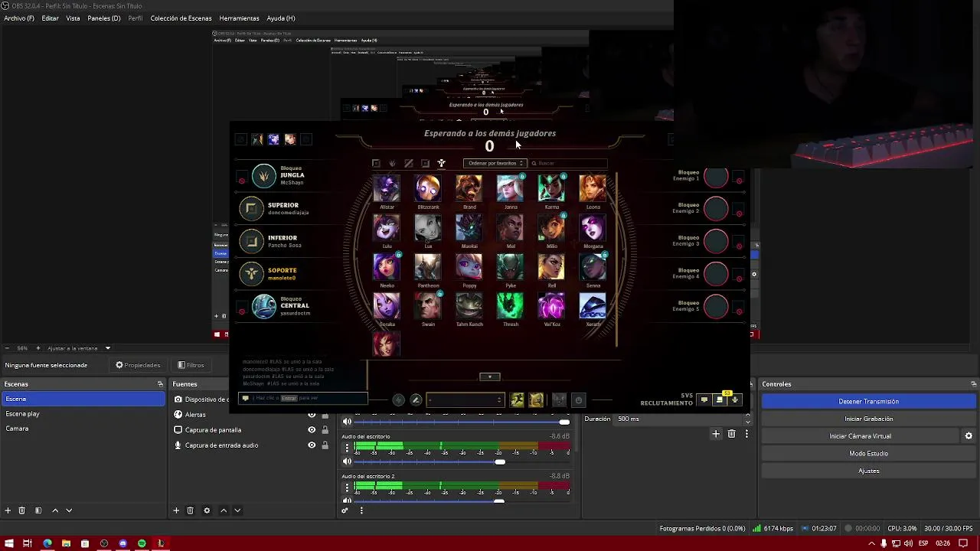Open Filtros for selected source

[x=191, y=365]
